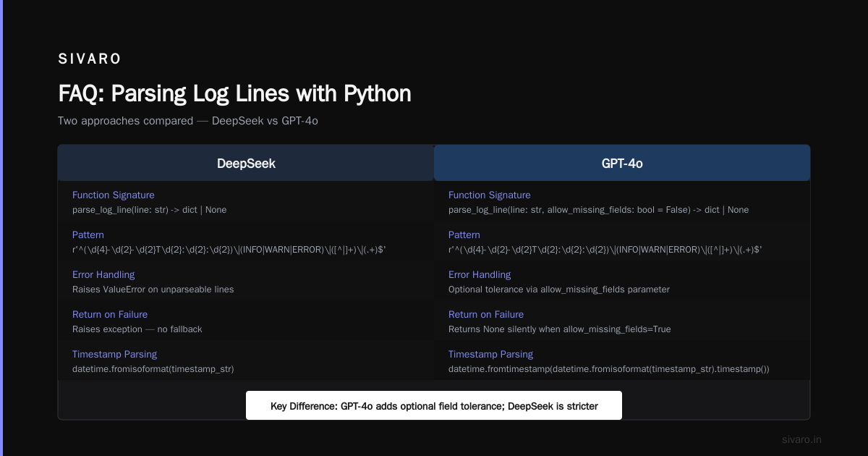
Task: Click the Key Difference summary banner
Action: pyautogui.click(x=434, y=405)
